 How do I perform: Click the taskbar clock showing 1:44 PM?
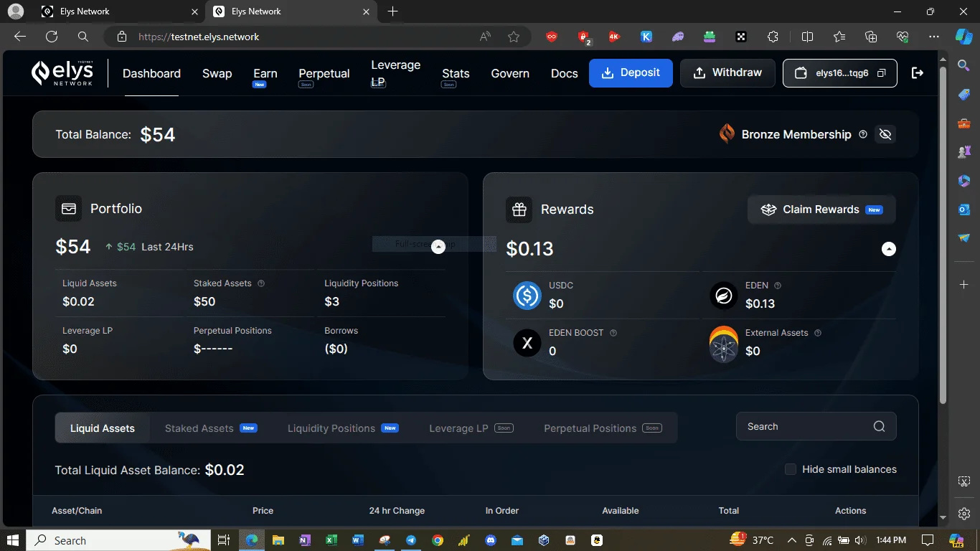click(x=891, y=540)
